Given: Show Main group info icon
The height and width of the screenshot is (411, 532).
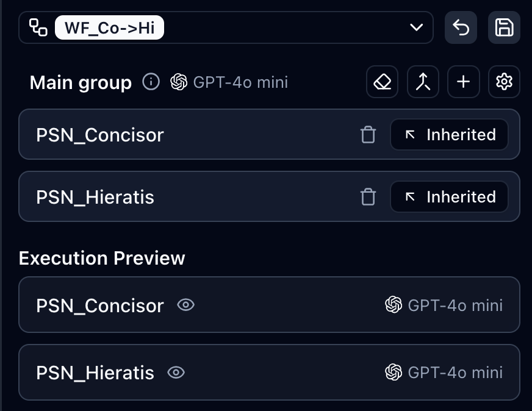Looking at the screenshot, I should (151, 82).
